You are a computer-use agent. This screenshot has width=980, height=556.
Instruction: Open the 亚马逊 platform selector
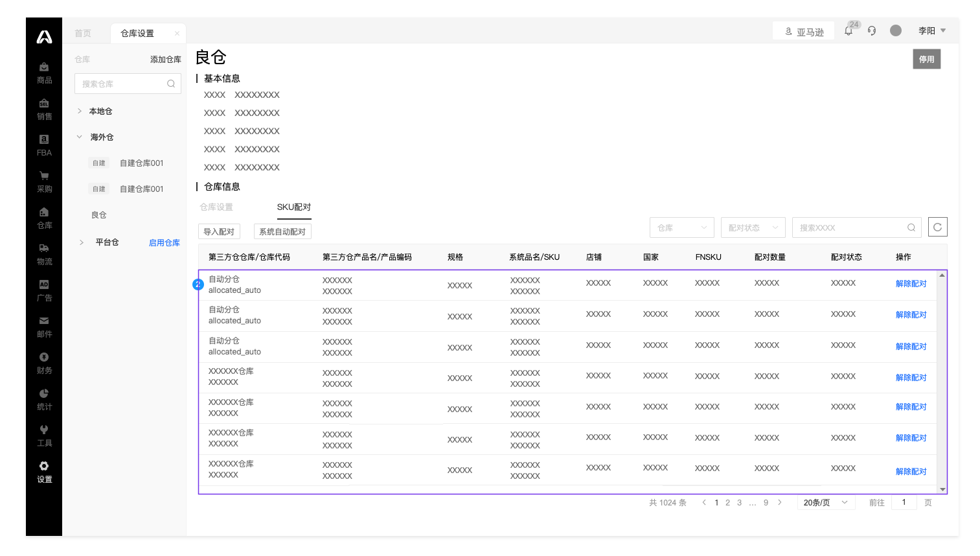click(x=804, y=31)
